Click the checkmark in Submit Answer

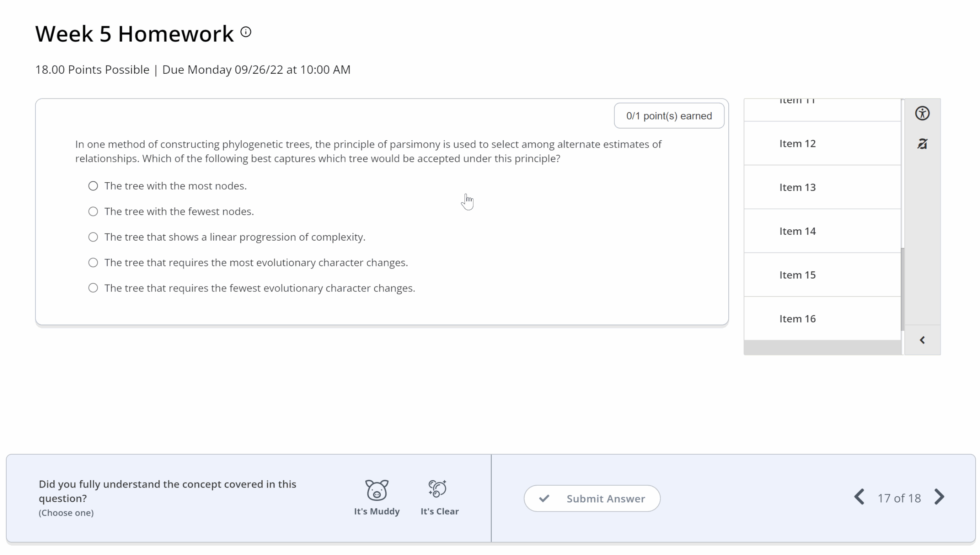tap(544, 499)
